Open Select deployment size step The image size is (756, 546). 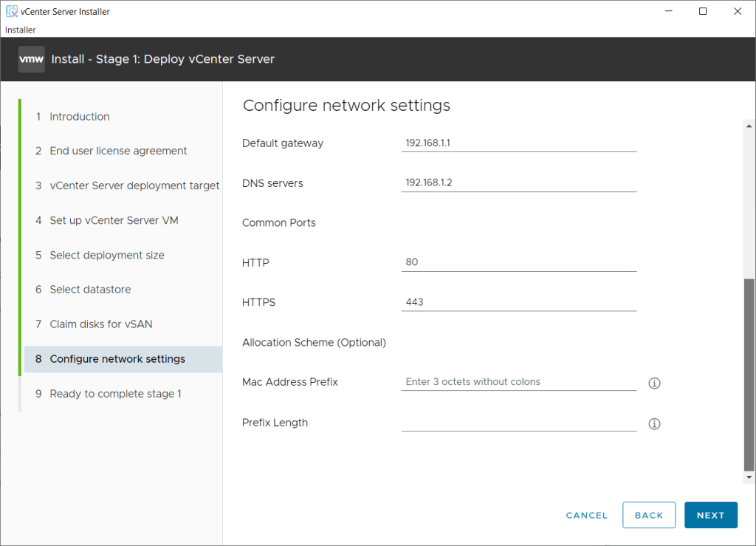(107, 255)
